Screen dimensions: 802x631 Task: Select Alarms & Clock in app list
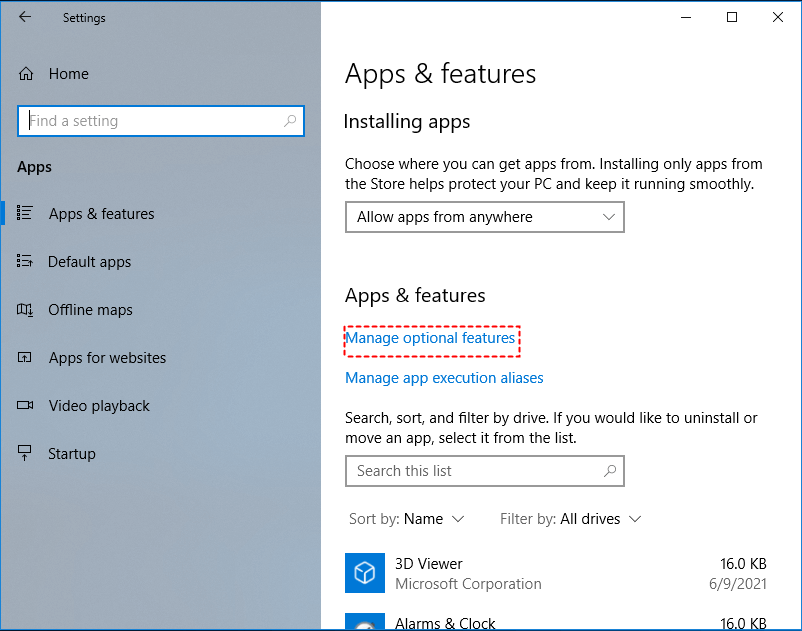445,623
